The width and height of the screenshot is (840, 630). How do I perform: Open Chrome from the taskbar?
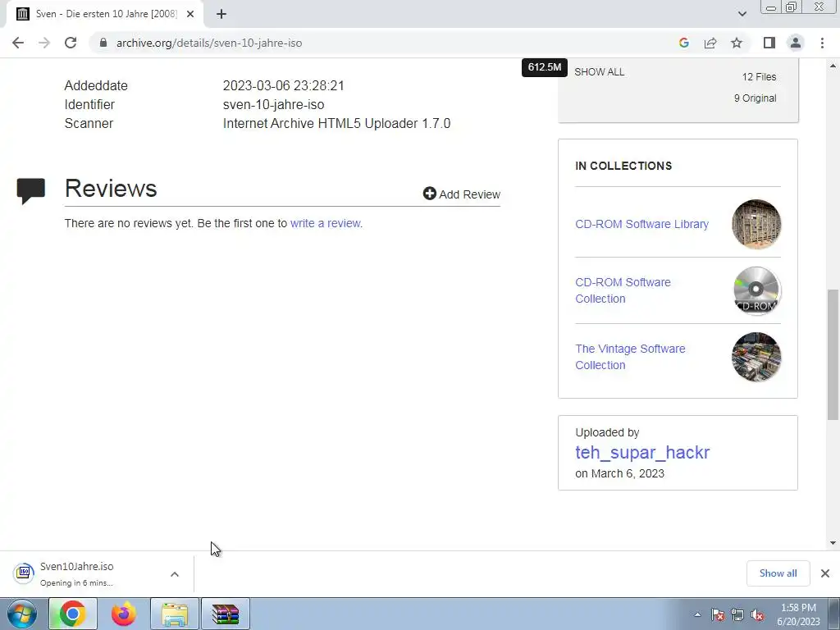coord(73,614)
